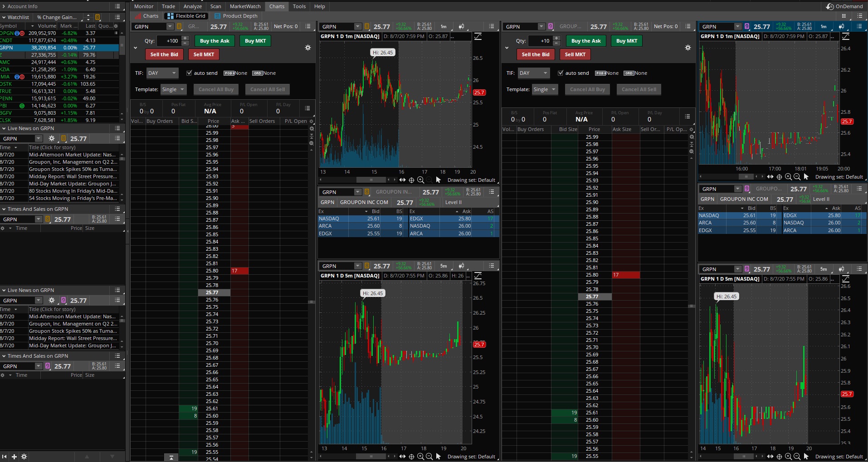Click the Qty +100 input field
The height and width of the screenshot is (462, 868).
(169, 41)
